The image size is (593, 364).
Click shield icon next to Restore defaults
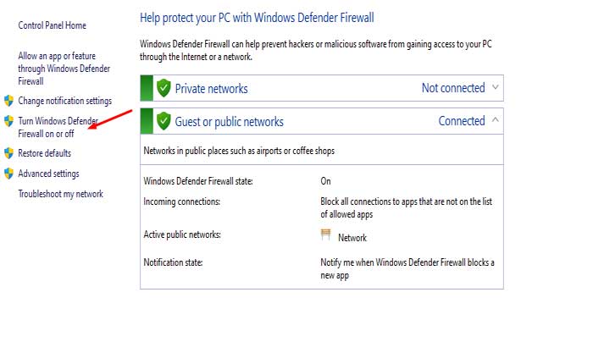(x=9, y=153)
